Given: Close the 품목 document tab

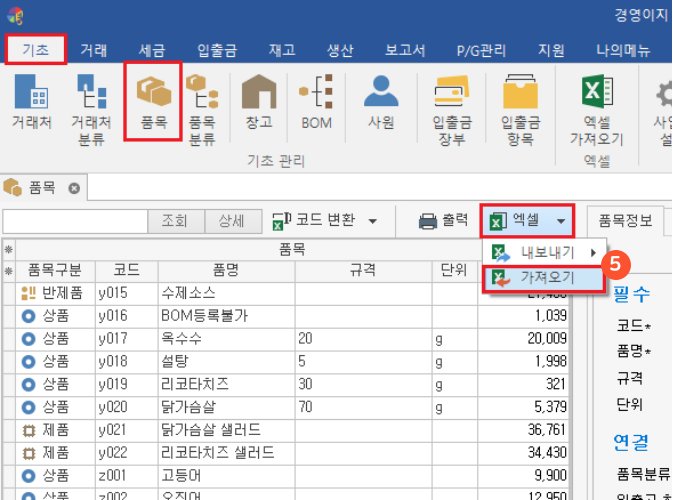Looking at the screenshot, I should coord(74,188).
